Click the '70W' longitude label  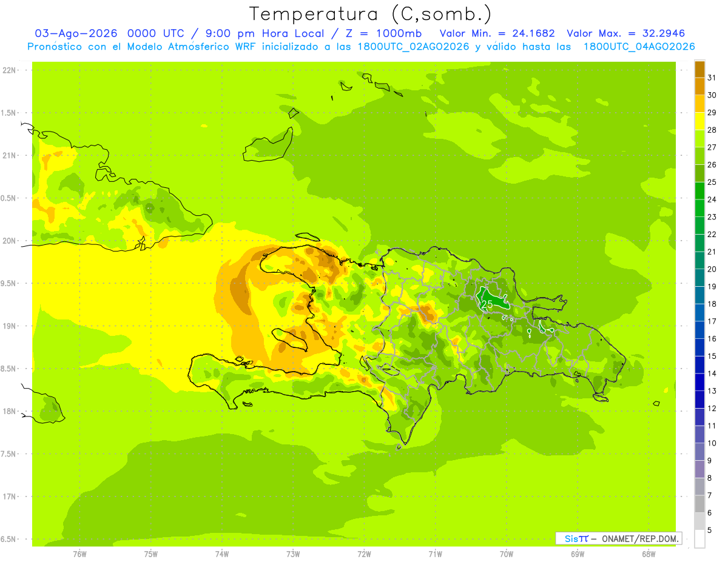click(x=507, y=554)
